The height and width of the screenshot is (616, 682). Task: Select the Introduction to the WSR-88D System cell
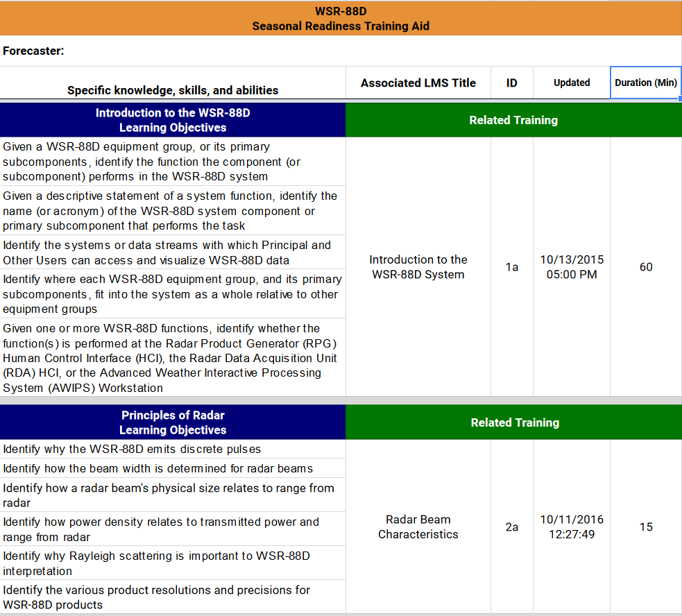click(x=418, y=267)
